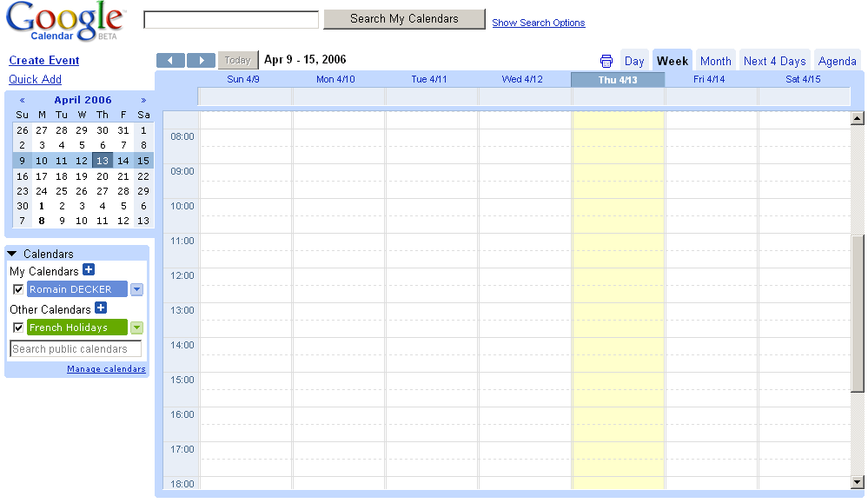Select the green French Holidays color label
868x503 pixels.
pos(77,328)
